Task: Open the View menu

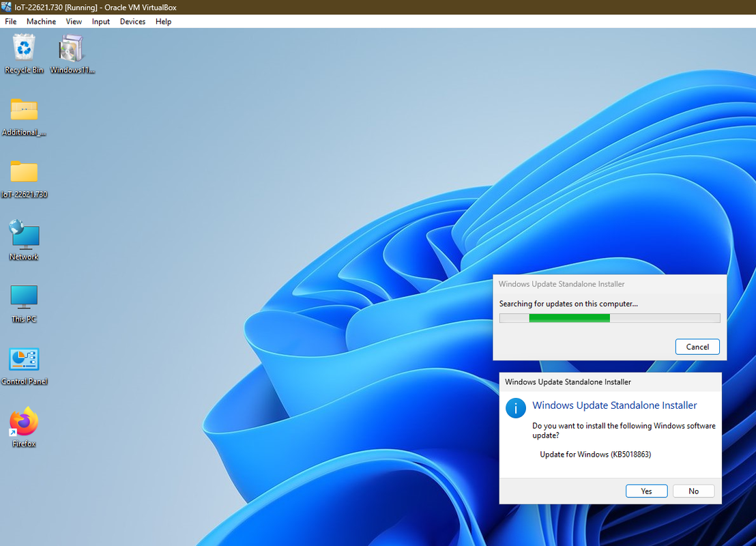Action: 74,21
